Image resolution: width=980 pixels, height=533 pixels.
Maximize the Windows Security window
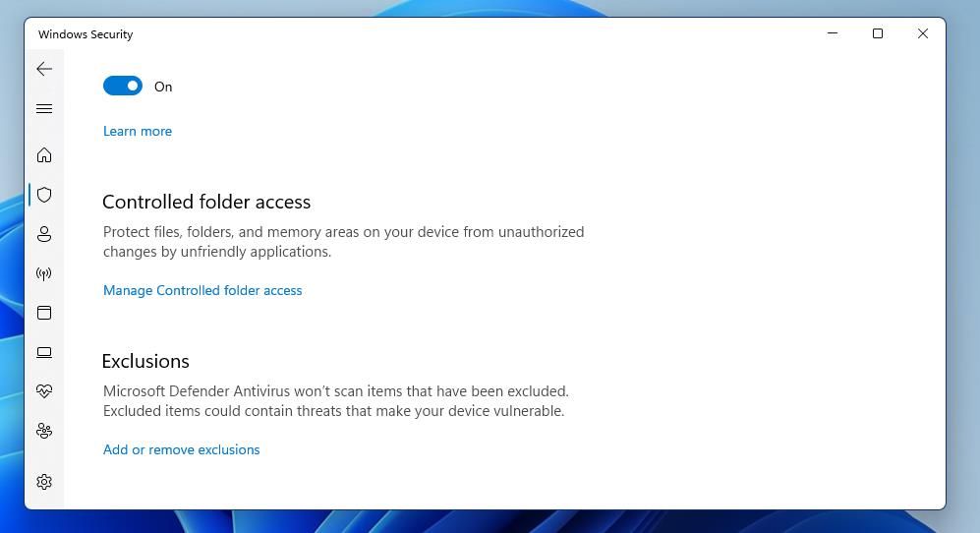(x=878, y=33)
